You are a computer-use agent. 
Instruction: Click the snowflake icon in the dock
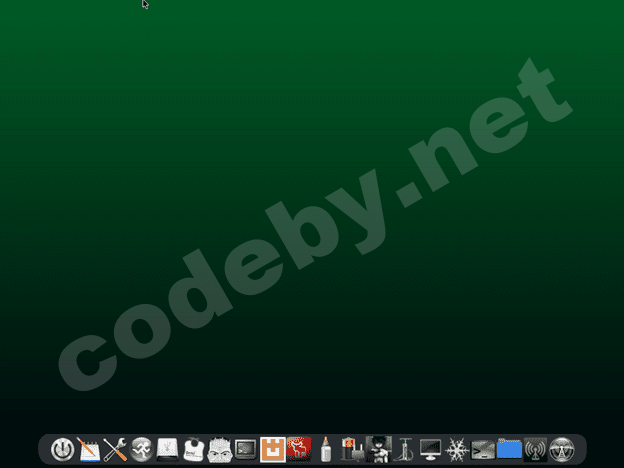click(457, 450)
